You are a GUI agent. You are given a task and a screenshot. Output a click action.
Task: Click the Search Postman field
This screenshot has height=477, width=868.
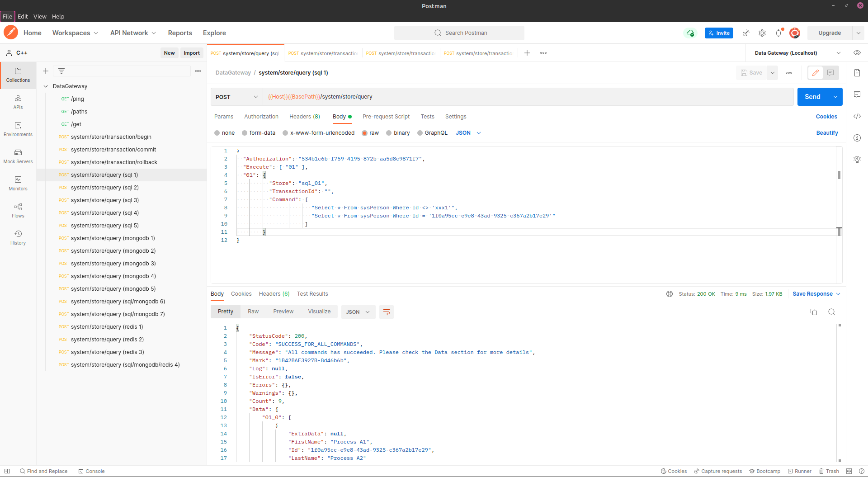[459, 33]
